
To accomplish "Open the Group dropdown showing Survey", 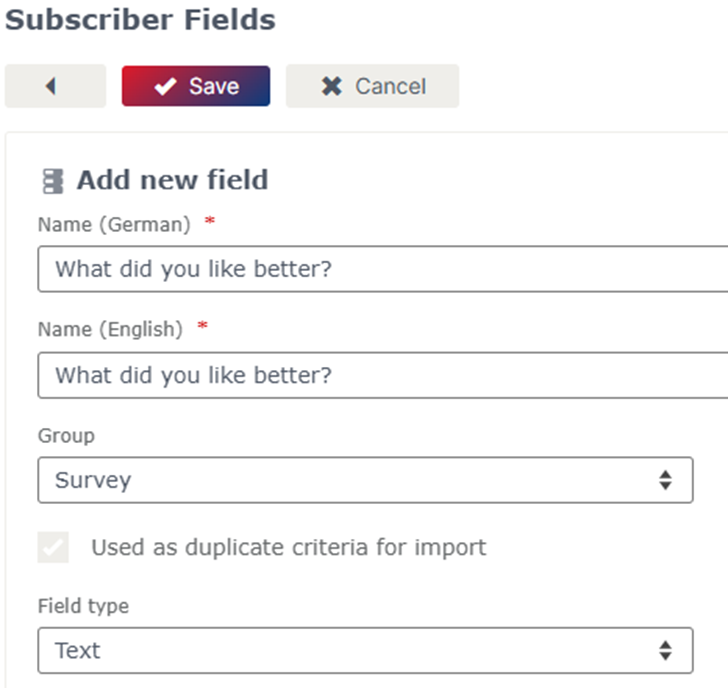I will pyautogui.click(x=365, y=480).
